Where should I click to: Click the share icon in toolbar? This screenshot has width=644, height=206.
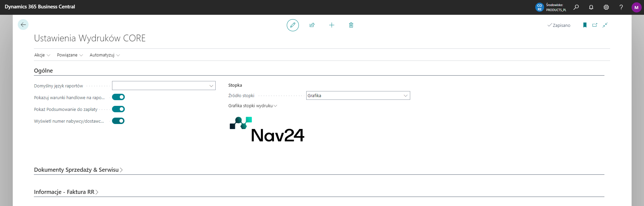(312, 25)
